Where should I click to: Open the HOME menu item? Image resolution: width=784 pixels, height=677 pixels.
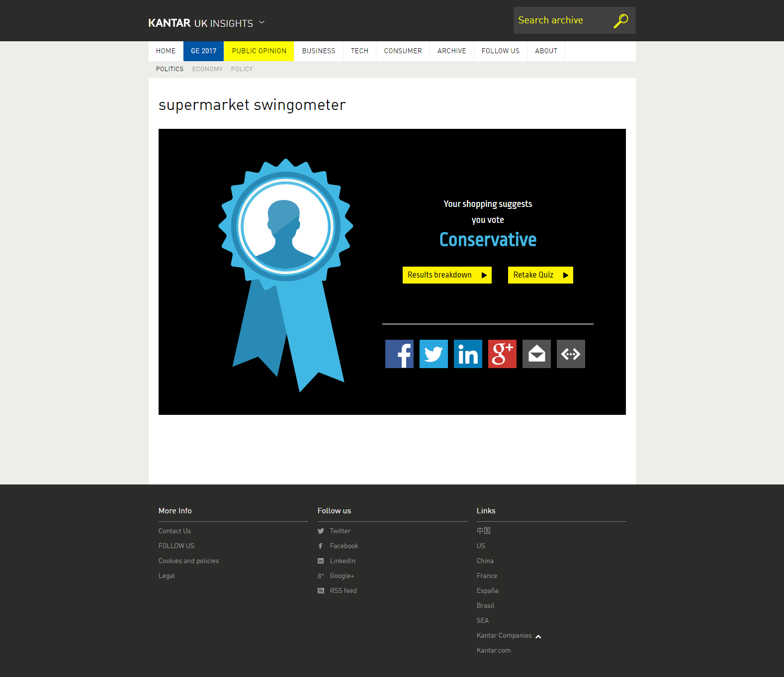coord(166,51)
